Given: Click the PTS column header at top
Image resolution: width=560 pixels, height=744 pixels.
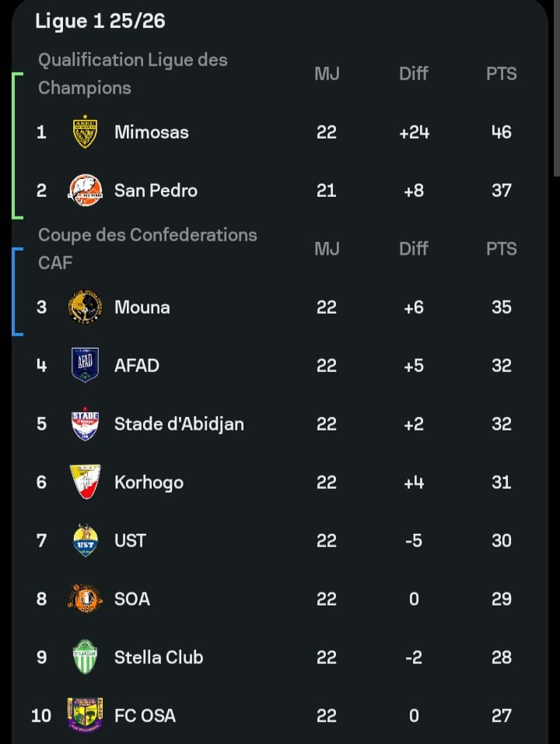Looking at the screenshot, I should 501,74.
